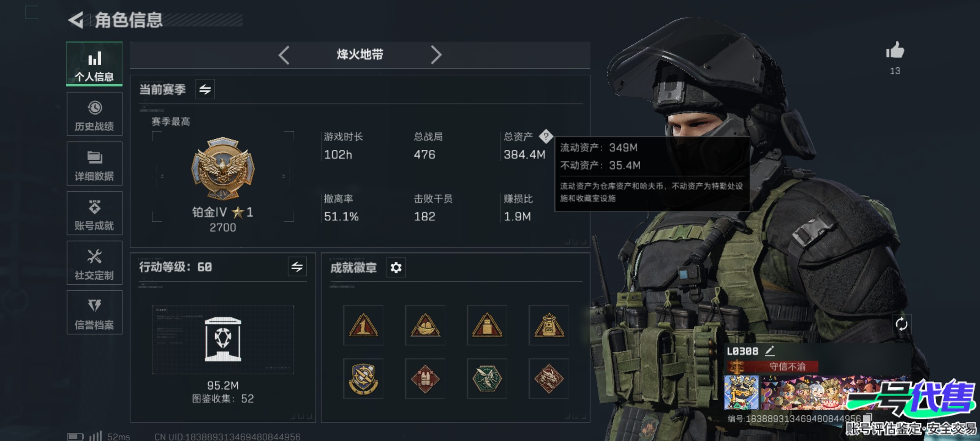Screen dimensions: 980x441
Task: Open the collection showcase thumbnail worth 95.2M
Action: [223, 340]
